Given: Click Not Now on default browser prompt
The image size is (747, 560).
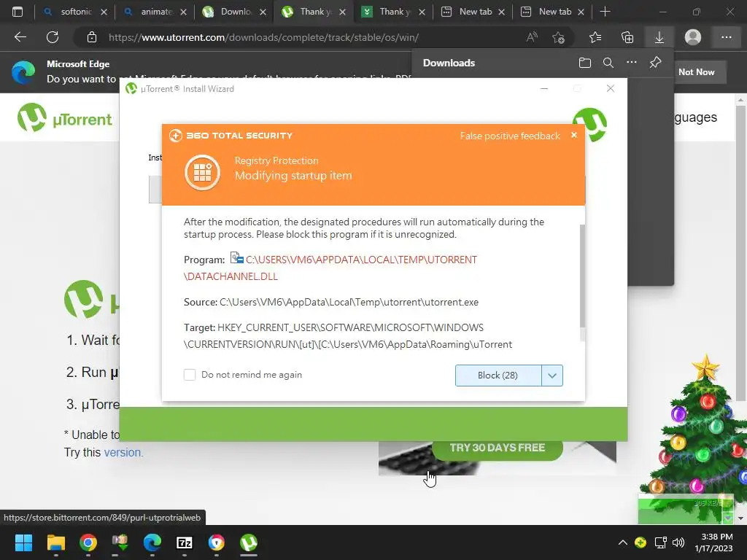Looking at the screenshot, I should click(x=697, y=72).
